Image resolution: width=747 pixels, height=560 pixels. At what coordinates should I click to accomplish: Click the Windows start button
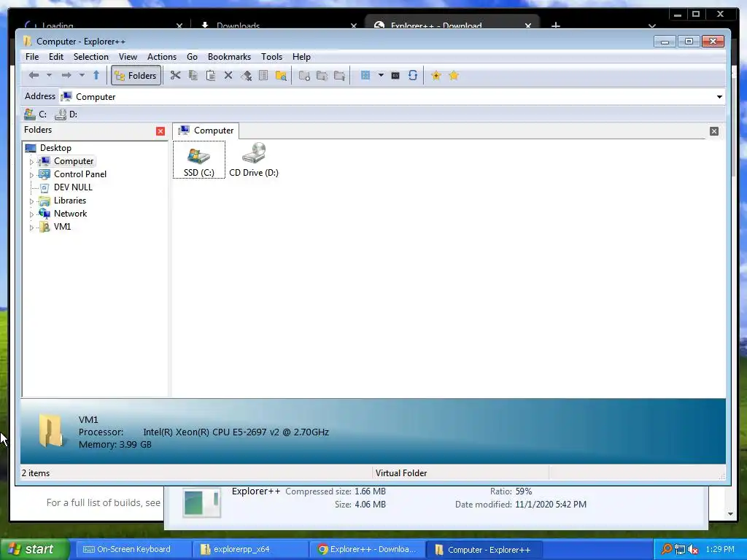pyautogui.click(x=34, y=549)
